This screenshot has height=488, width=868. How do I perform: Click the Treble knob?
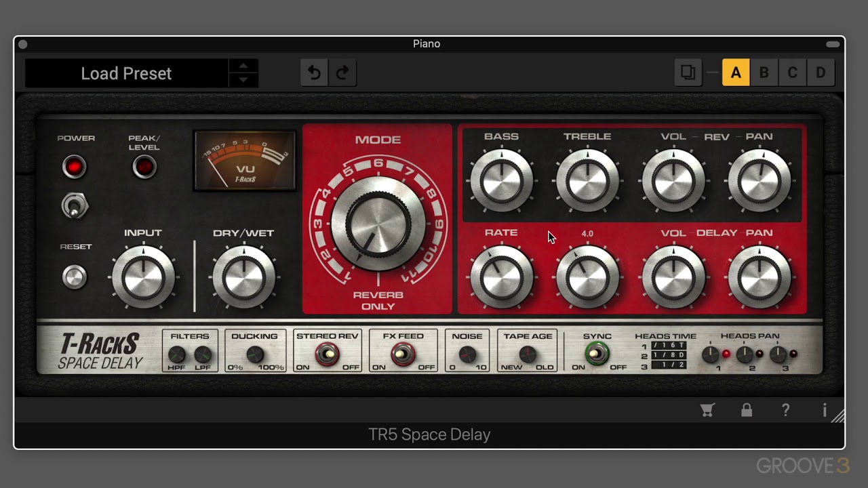pos(587,181)
